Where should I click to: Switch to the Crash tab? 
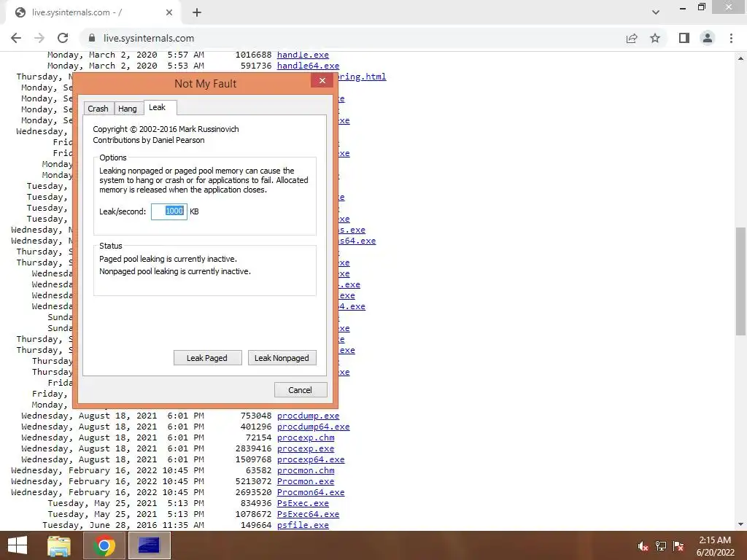click(98, 109)
